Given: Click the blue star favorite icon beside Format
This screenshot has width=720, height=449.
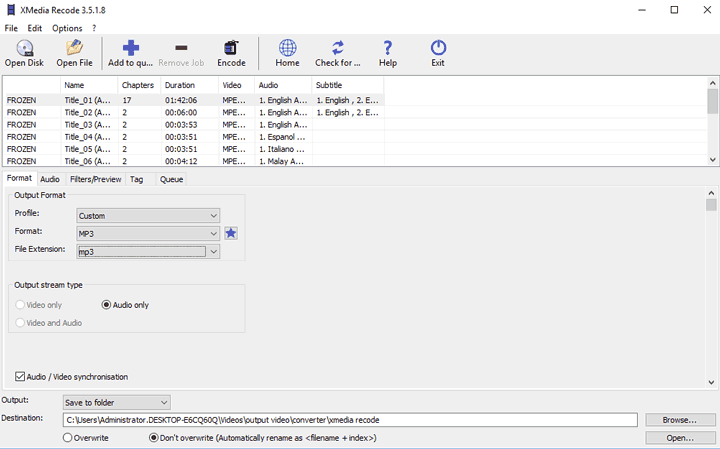Looking at the screenshot, I should 231,233.
